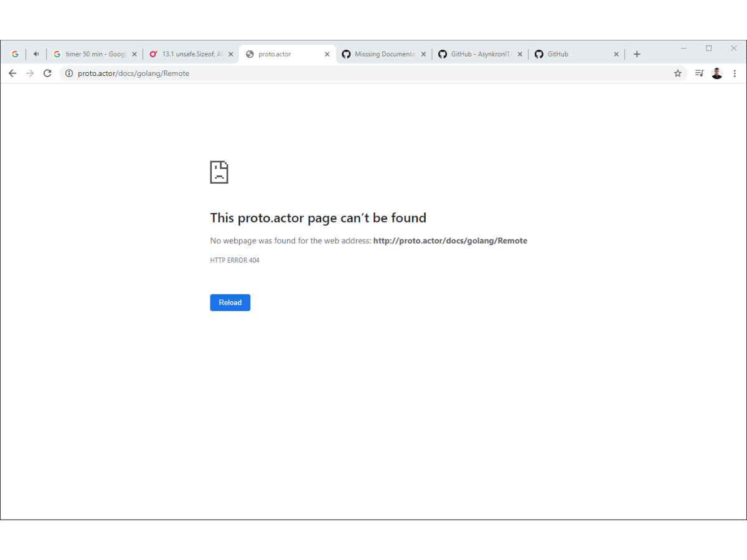
Task: Click the speaker icon on the pinned audio tab
Action: (x=36, y=54)
